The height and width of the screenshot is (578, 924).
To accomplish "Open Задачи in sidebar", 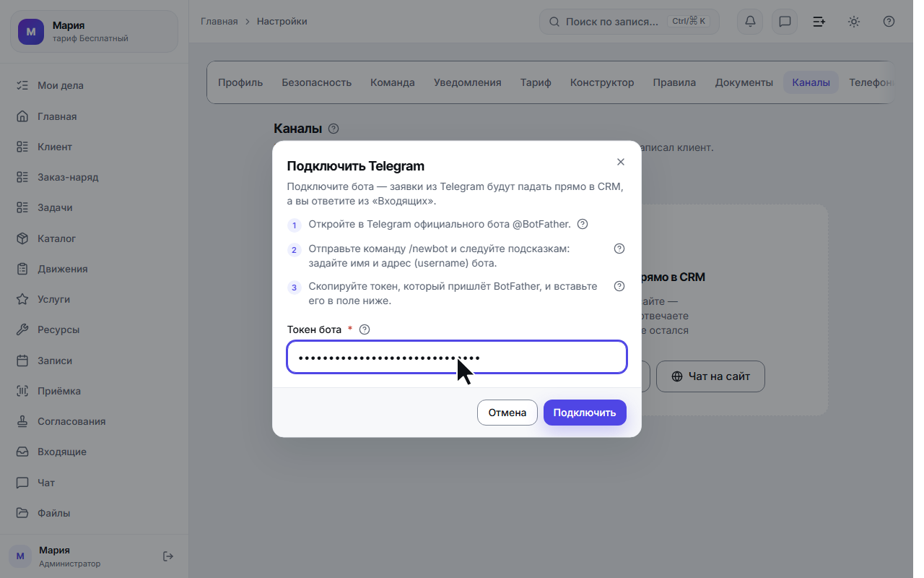I will pyautogui.click(x=94, y=207).
